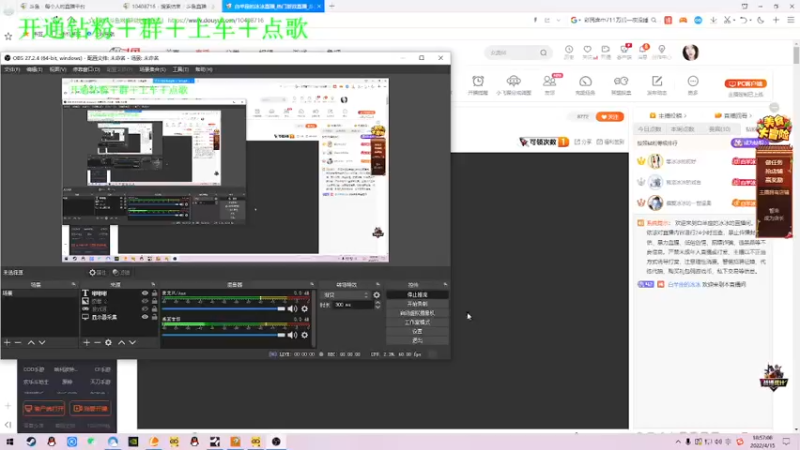Add a new source in Sources panel
The width and height of the screenshot is (800, 450).
[86, 342]
